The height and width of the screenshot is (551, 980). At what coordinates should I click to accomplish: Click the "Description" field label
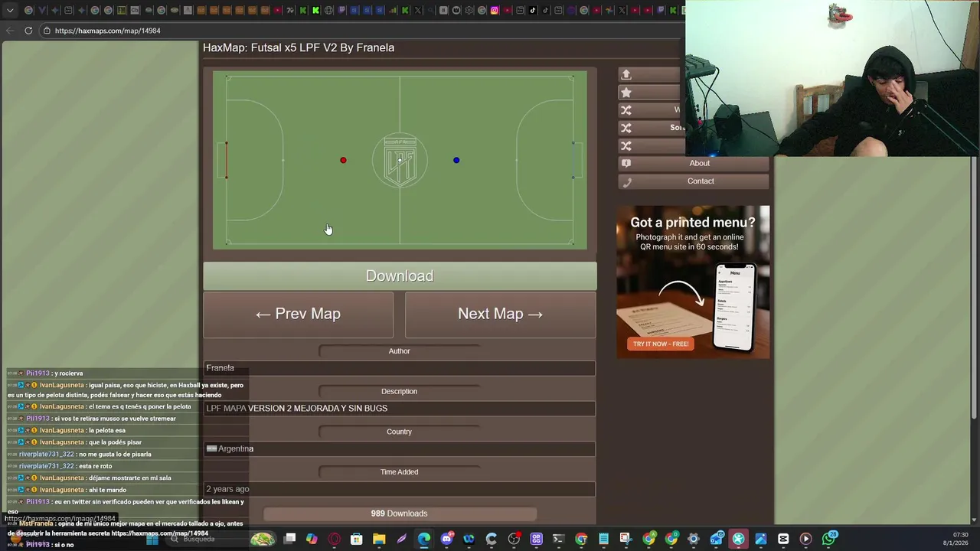(x=399, y=392)
